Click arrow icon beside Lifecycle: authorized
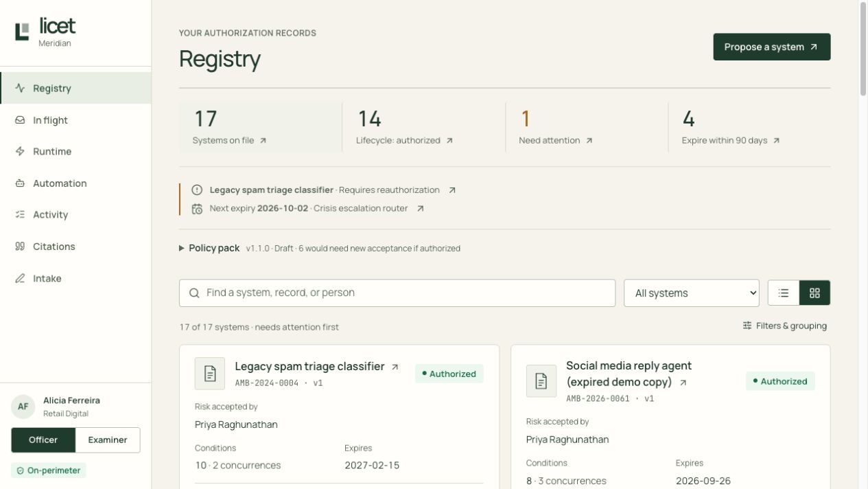Screen dimensions: 868x489 click(x=449, y=141)
